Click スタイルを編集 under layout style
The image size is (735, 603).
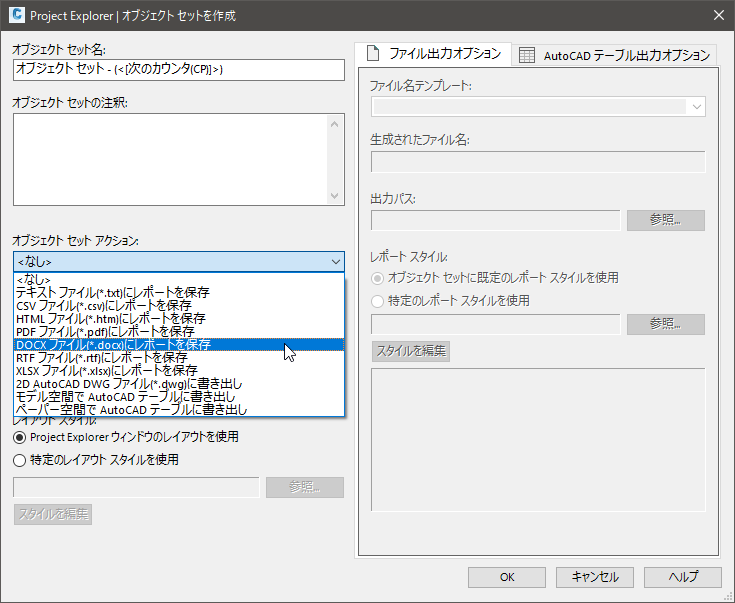point(53,514)
